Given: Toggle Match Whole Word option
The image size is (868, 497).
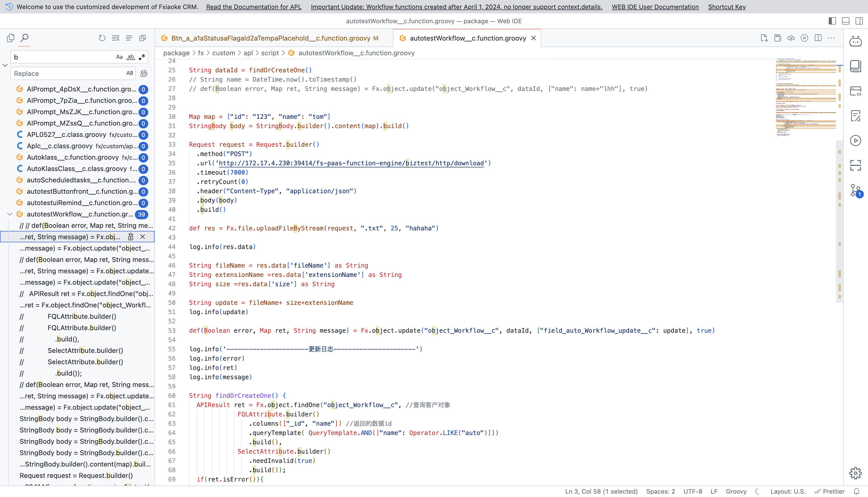Looking at the screenshot, I should pos(130,57).
